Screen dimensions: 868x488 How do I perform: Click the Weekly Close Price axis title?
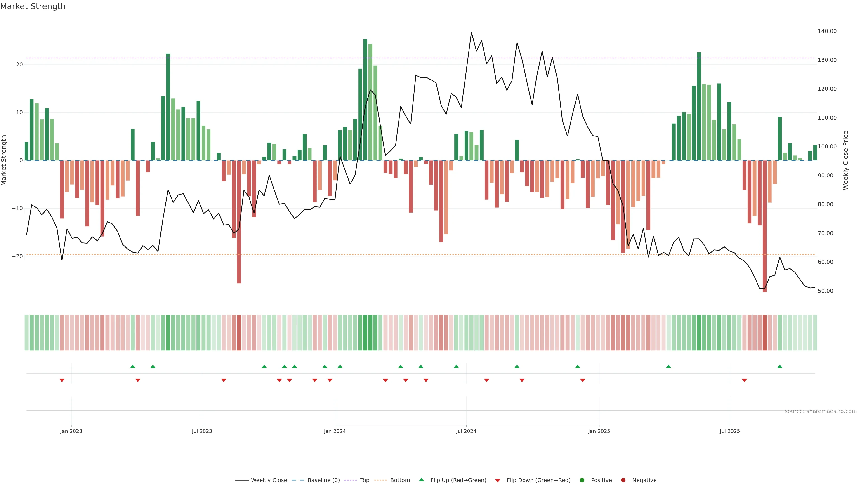click(846, 160)
